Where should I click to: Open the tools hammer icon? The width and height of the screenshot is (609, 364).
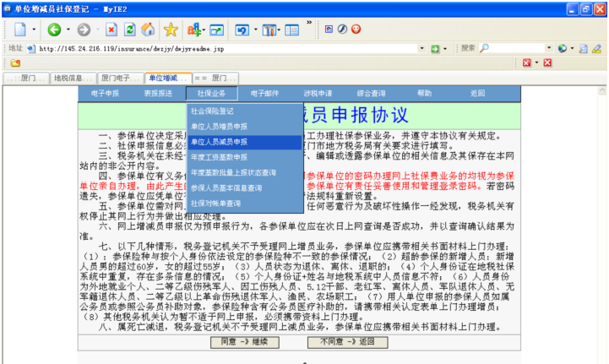click(269, 30)
